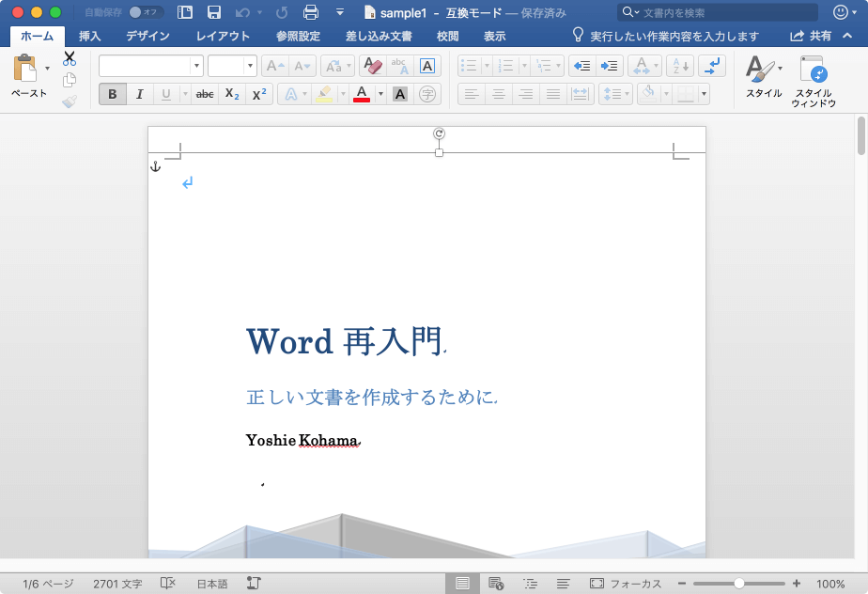868x594 pixels.
Task: Click the Clear Formatting eraser icon
Action: click(x=373, y=66)
